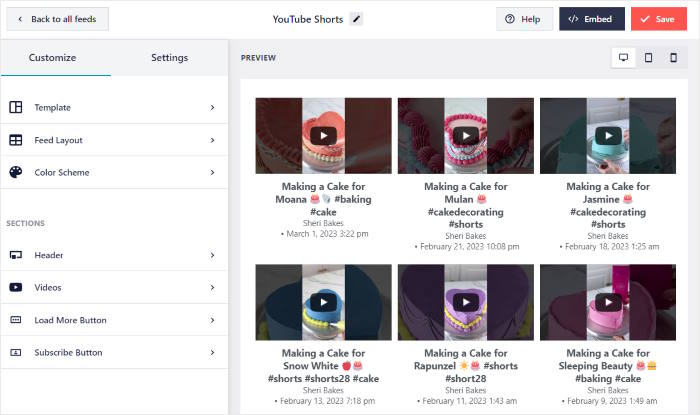Expand the Load More Button chevron
This screenshot has height=415, width=700.
pos(212,320)
